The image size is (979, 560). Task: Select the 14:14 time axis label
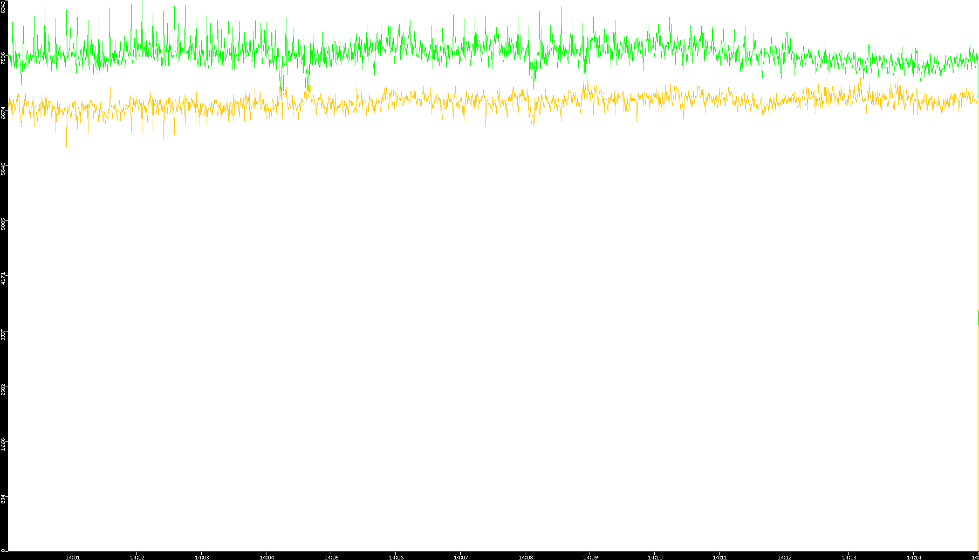tap(914, 557)
